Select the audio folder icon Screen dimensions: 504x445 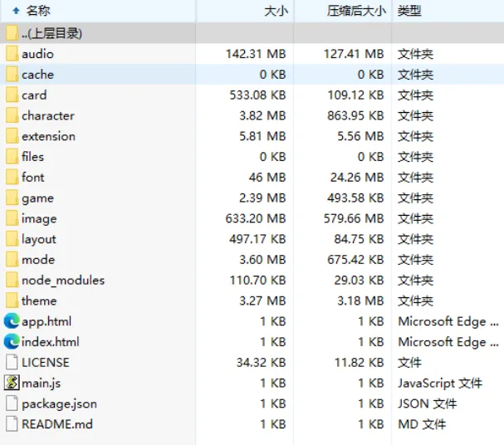tap(12, 54)
